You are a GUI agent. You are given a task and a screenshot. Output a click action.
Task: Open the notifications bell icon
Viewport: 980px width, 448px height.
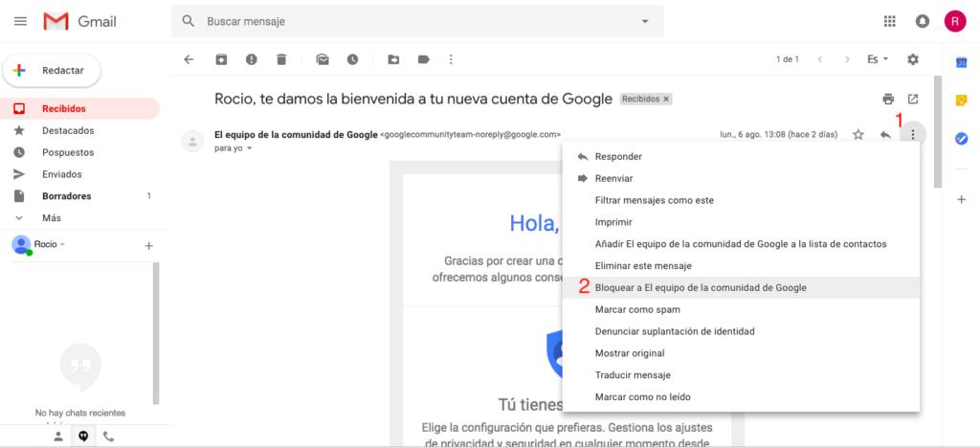coord(923,21)
